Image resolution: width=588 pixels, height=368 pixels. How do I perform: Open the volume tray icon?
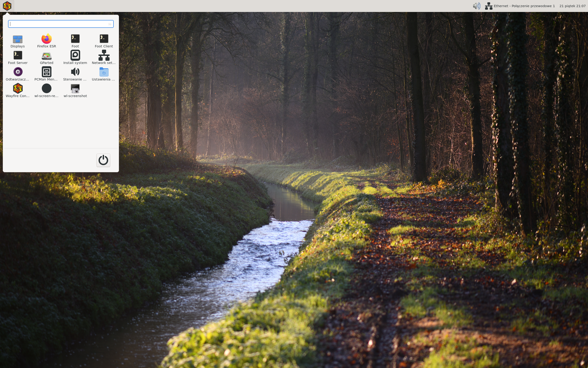pyautogui.click(x=476, y=6)
